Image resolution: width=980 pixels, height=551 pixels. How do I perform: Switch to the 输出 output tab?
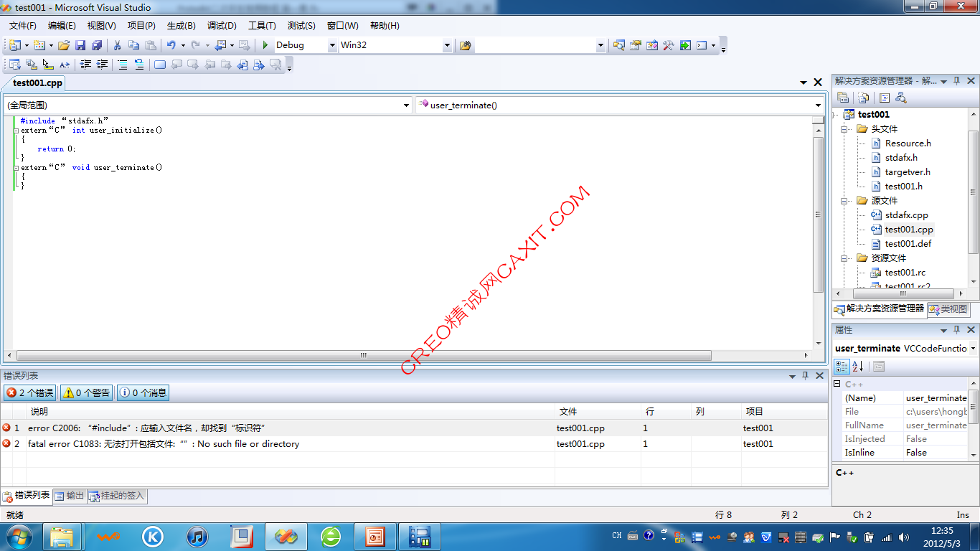point(70,496)
